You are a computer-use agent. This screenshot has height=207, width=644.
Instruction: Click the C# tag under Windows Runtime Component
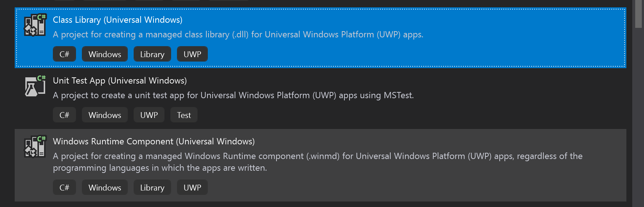click(64, 188)
